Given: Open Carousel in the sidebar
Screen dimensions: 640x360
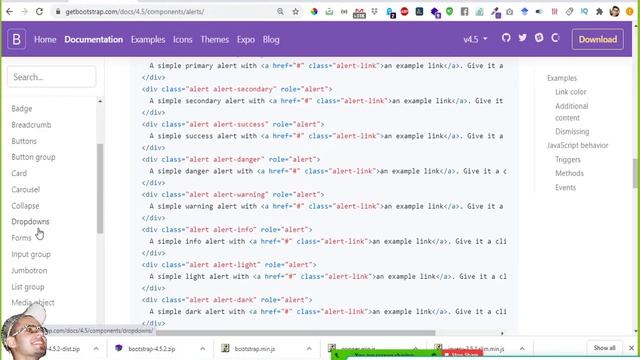Looking at the screenshot, I should pos(25,190).
